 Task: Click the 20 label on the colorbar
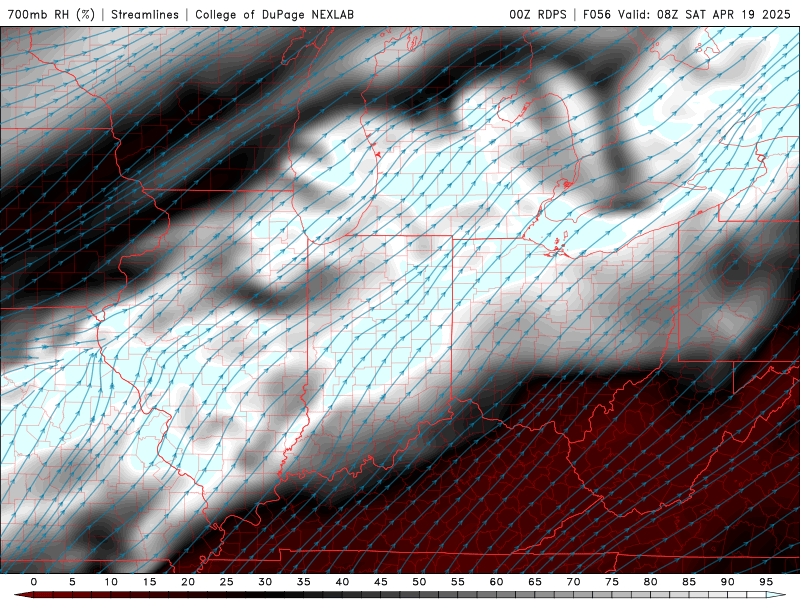point(188,582)
